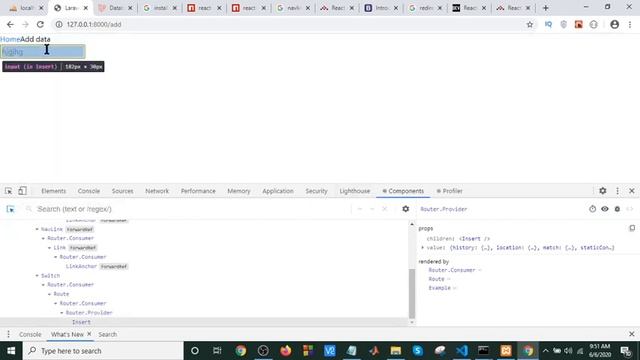Collapse Router.Consumer node directly under Switch
This screenshot has height=360, width=640.
[43, 285]
